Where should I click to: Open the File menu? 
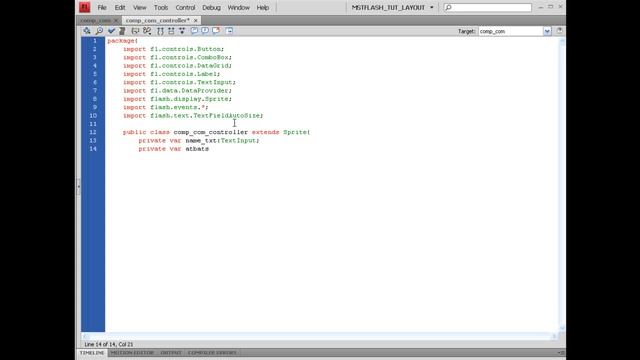[x=102, y=7]
